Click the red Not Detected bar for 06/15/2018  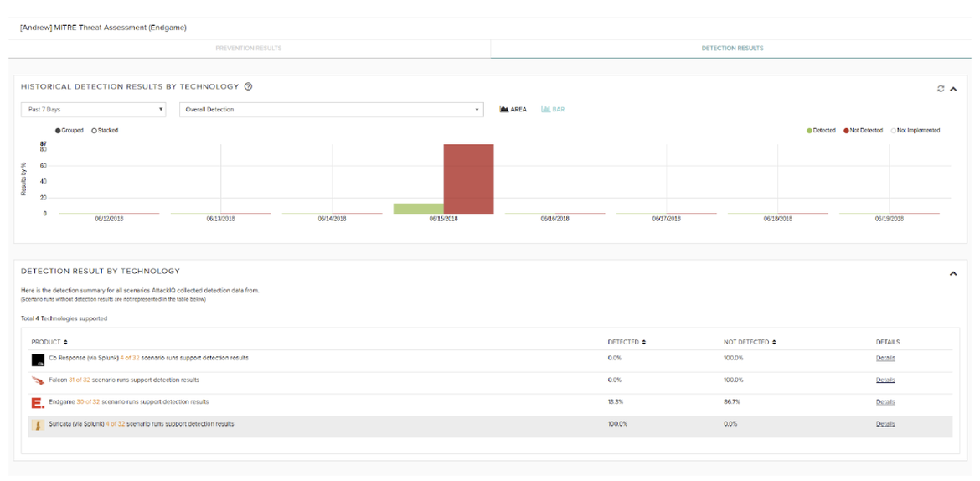click(x=468, y=178)
